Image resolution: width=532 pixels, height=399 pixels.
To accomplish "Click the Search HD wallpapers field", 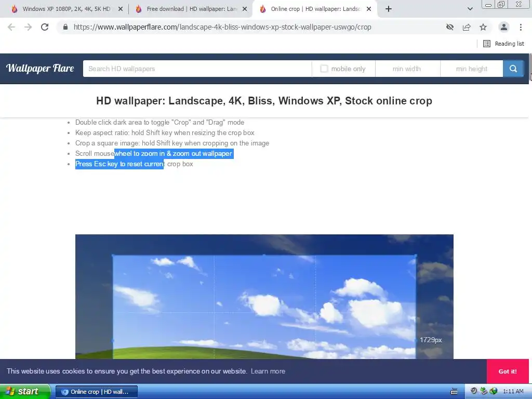I will (x=197, y=69).
